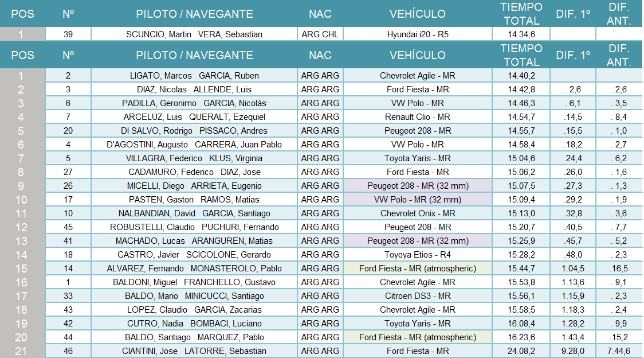Click total time '14.55,7'

[521, 131]
